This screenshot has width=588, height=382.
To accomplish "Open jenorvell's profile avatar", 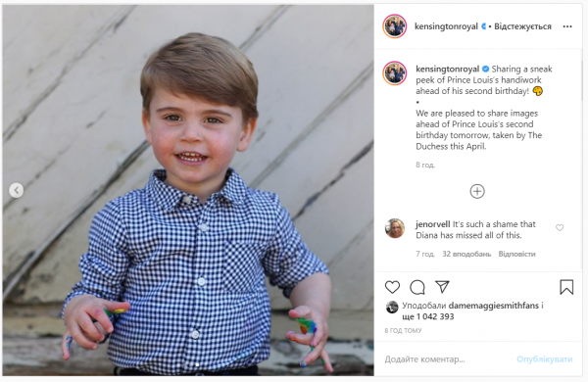I will click(x=395, y=228).
